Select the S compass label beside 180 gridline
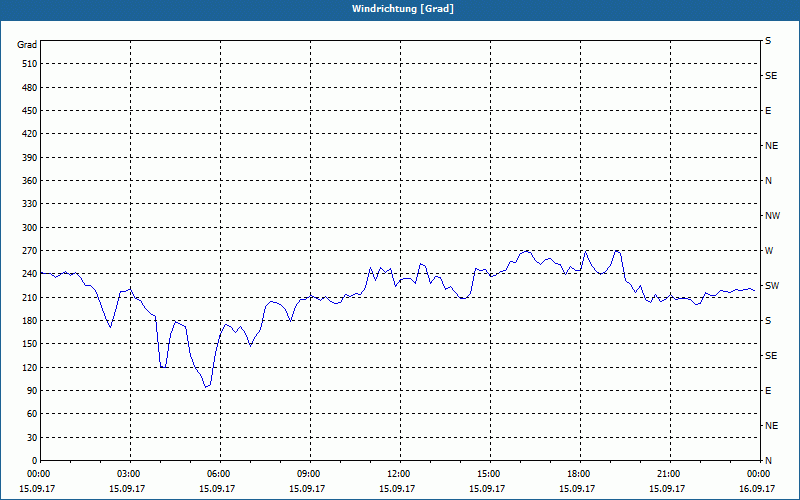The width and height of the screenshot is (800, 500). [x=768, y=321]
